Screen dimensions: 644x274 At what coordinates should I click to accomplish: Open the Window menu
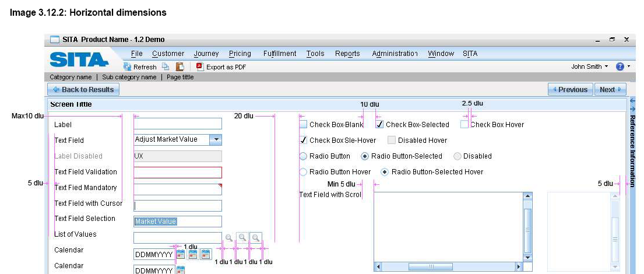click(441, 54)
